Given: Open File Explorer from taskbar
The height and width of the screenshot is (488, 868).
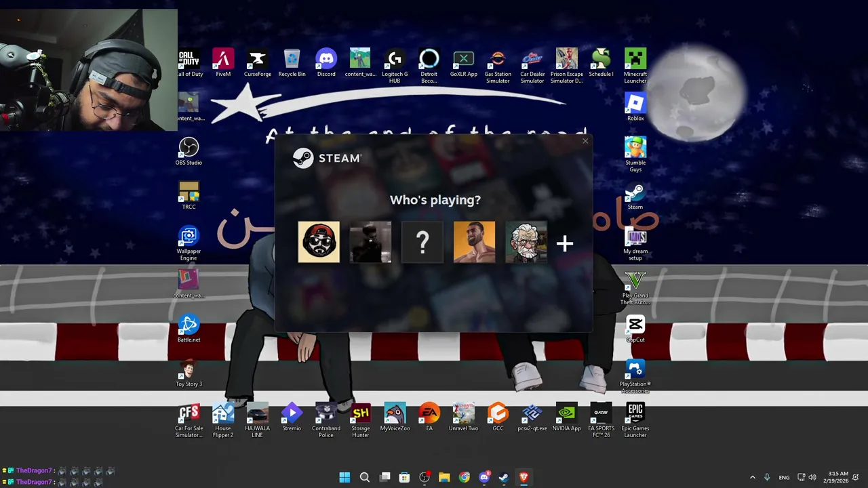Looking at the screenshot, I should coord(444,477).
